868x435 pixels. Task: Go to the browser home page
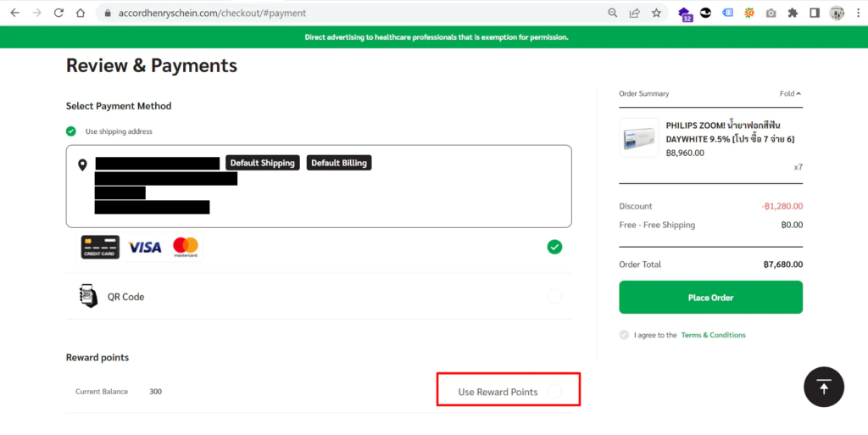click(x=80, y=13)
